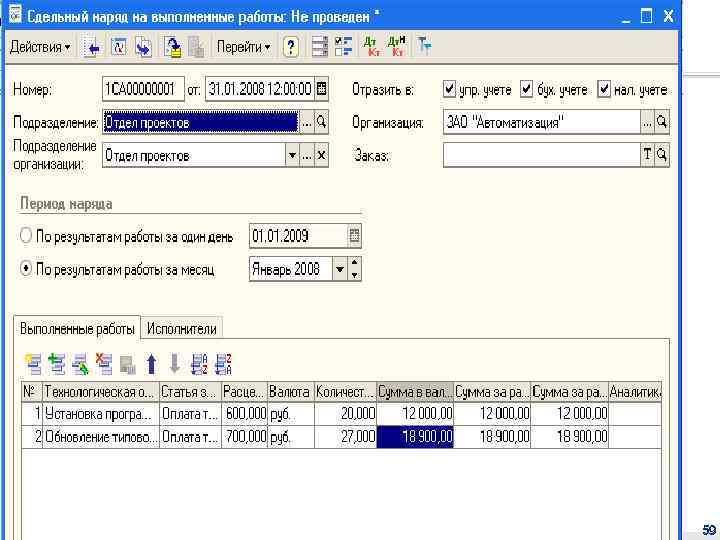Click ellipsis button of Подразделение организации
Screen dimensions: 720x540
(307, 156)
